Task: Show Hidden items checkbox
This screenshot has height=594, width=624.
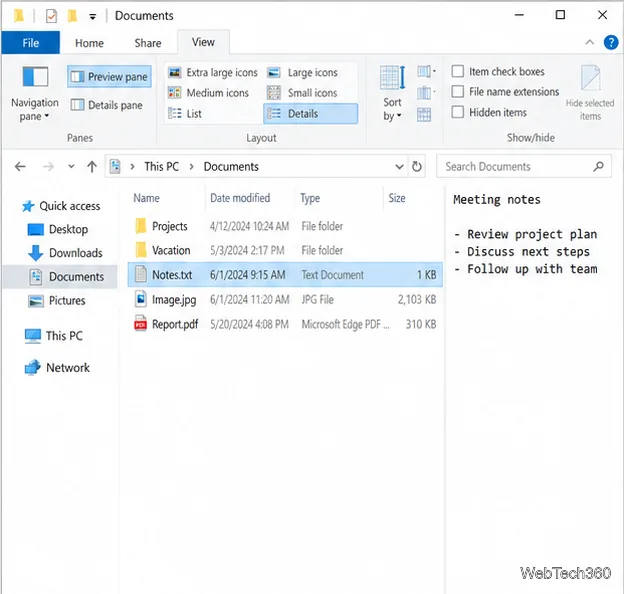Action: 489,112
